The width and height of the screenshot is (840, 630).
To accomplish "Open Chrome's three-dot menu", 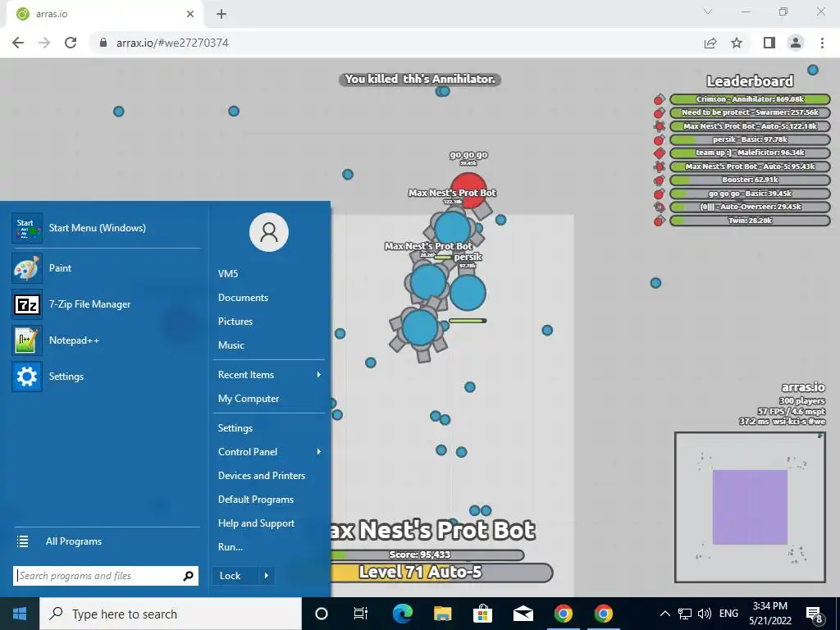I will [822, 43].
